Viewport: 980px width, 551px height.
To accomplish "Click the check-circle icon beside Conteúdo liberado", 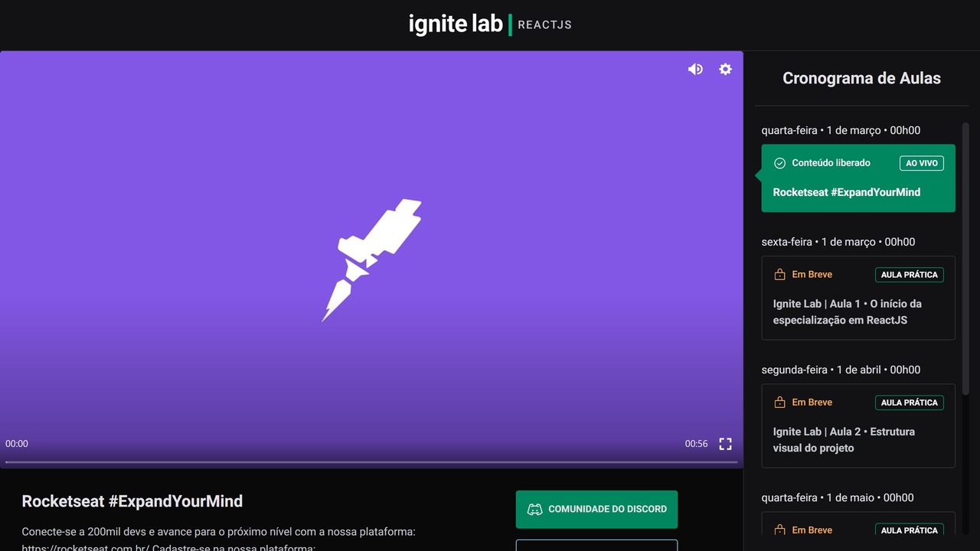I will [780, 163].
